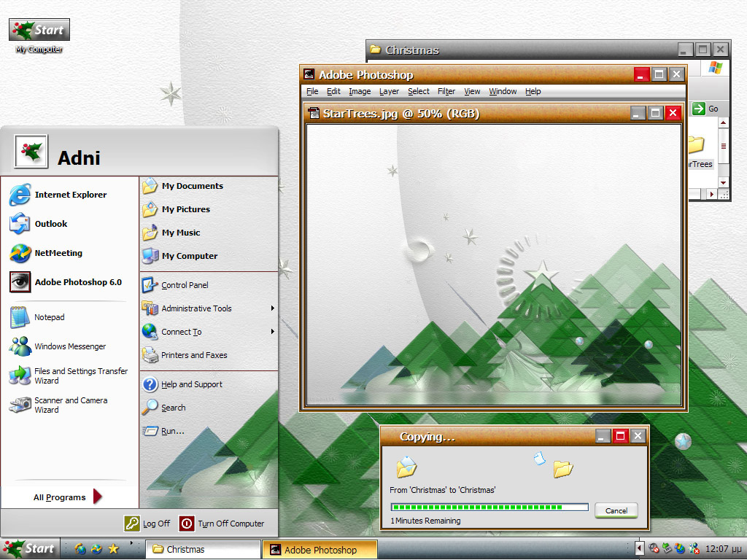Viewport: 747px width, 560px height.
Task: Open the Help menu in Photoshop
Action: (533, 91)
